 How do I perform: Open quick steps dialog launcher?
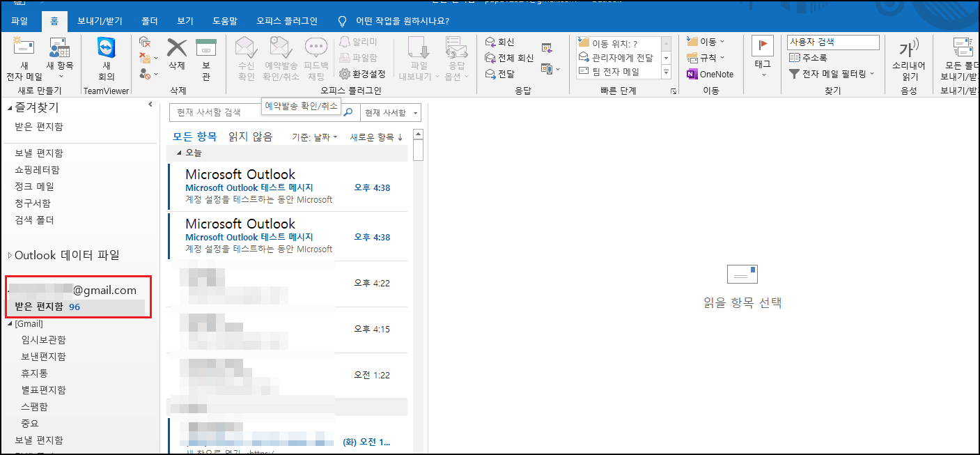tap(674, 91)
